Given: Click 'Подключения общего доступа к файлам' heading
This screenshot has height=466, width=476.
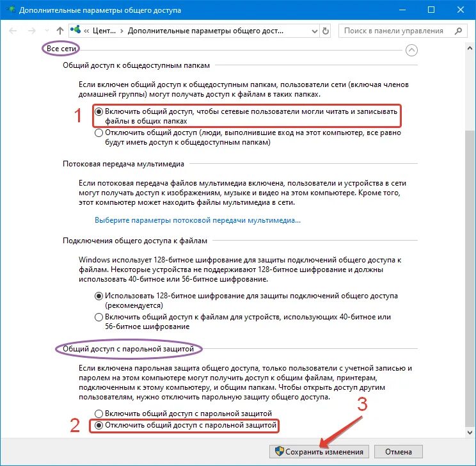Looking at the screenshot, I should pyautogui.click(x=135, y=241).
